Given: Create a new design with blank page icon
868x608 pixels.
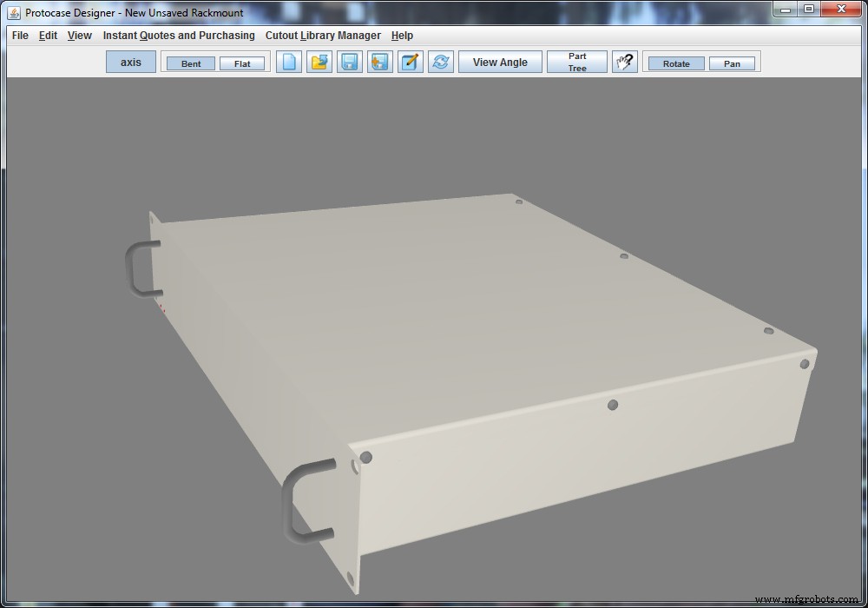Looking at the screenshot, I should pos(289,63).
